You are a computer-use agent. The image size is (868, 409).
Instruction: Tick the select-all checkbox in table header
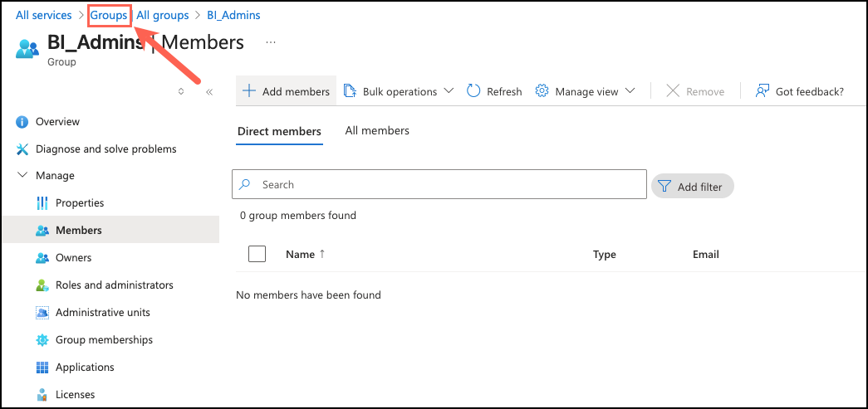[257, 254]
